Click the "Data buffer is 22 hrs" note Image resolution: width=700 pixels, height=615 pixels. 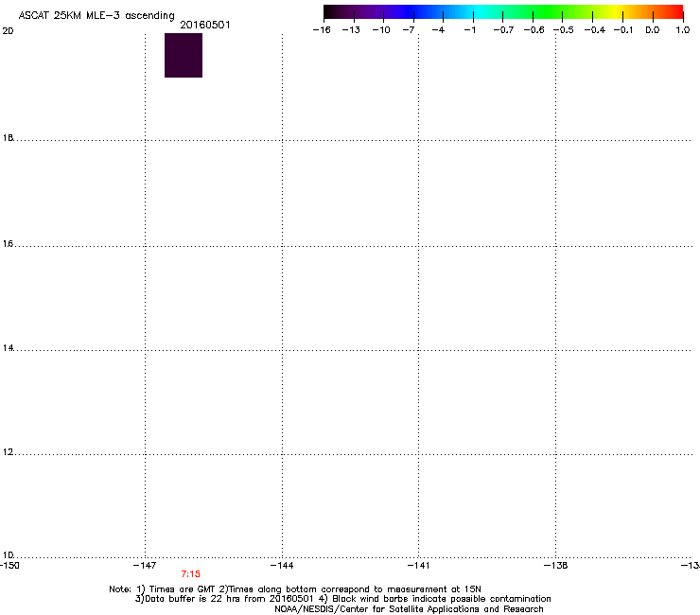224,599
